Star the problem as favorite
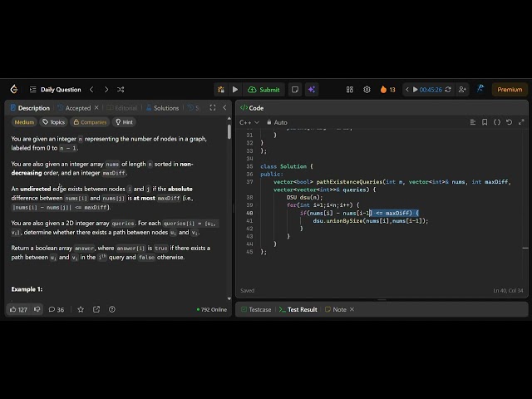The height and width of the screenshot is (399, 532). [81, 309]
